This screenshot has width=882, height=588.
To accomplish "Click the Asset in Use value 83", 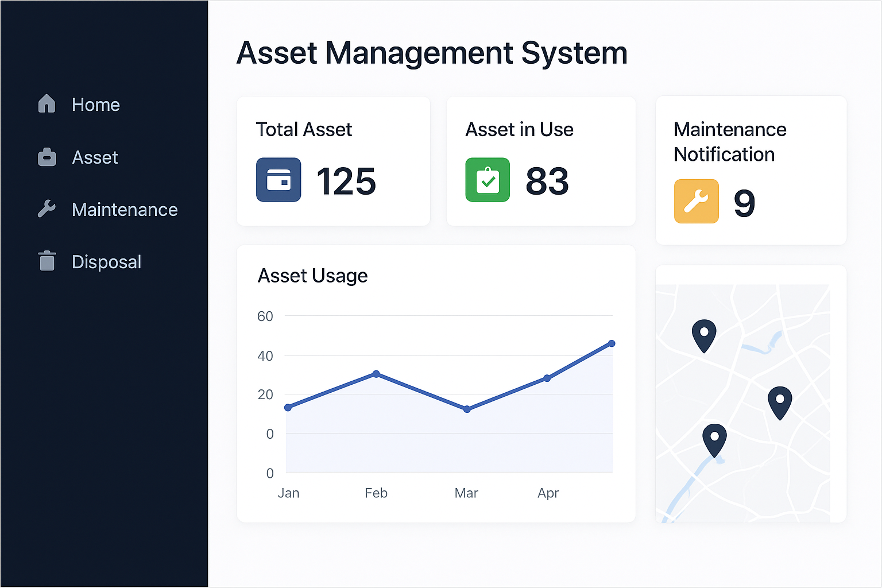I will point(547,181).
